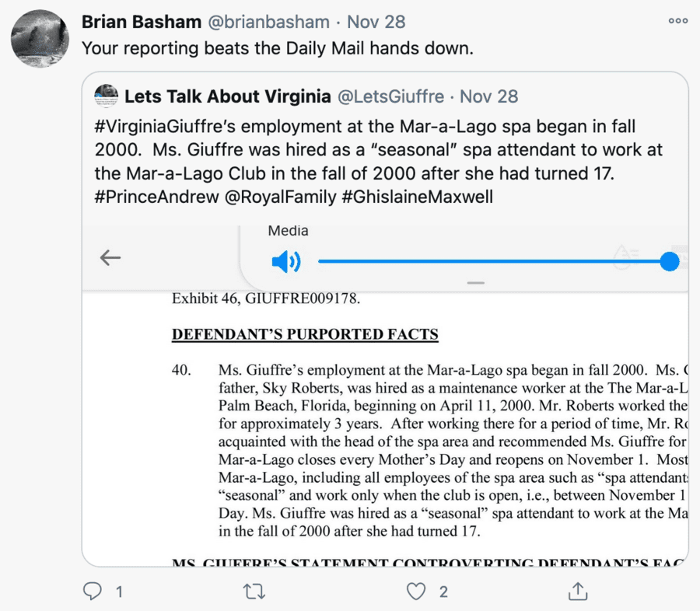Screen dimensions: 700x611
Task: Expand the Media panel's grey drag handle
Action: (476, 283)
